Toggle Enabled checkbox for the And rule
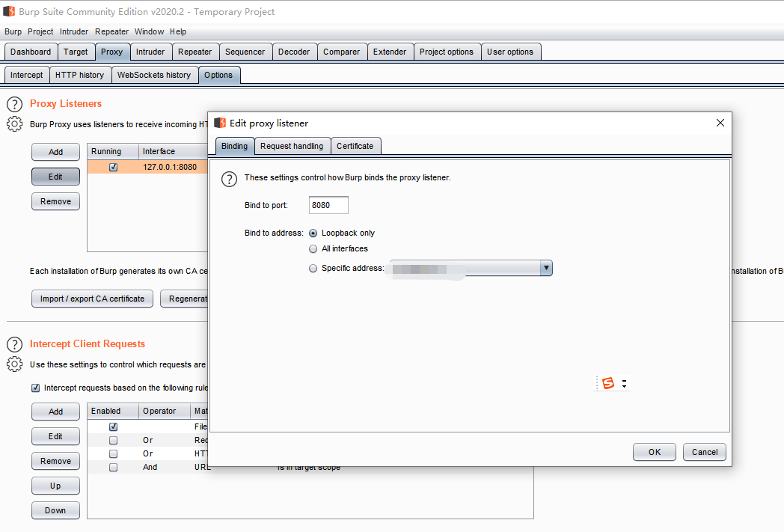Screen dimensions: 784x532 pyautogui.click(x=114, y=467)
